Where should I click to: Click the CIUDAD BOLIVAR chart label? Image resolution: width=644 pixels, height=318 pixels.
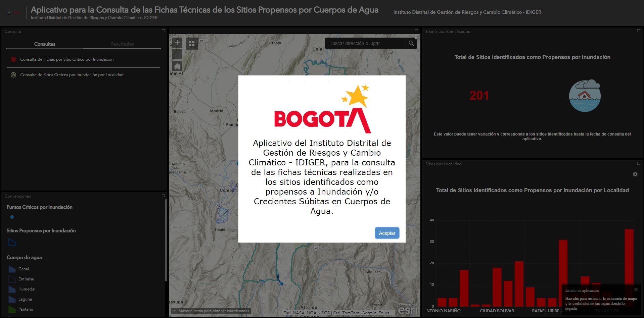tap(497, 311)
